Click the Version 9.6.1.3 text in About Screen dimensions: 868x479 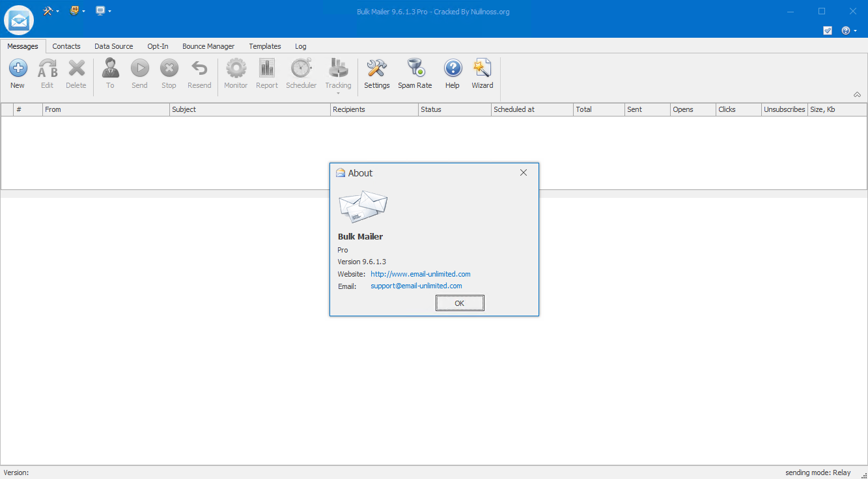361,262
